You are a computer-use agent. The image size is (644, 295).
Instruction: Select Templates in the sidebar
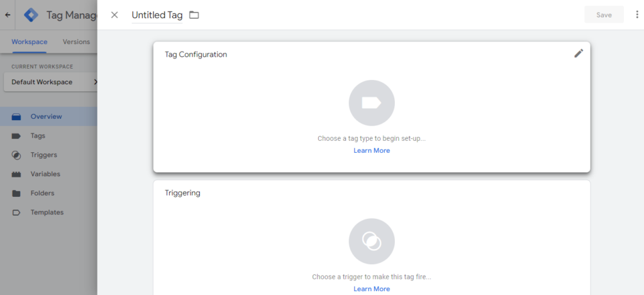[47, 213]
